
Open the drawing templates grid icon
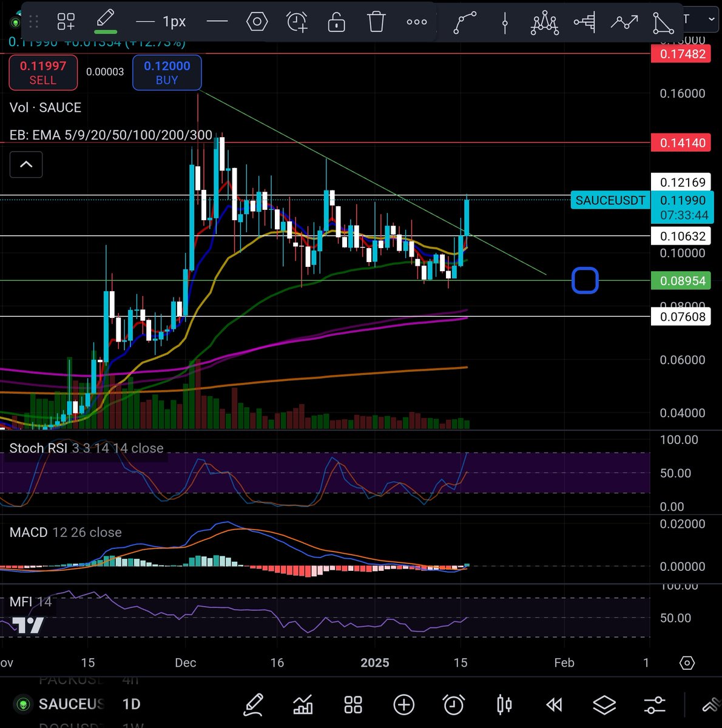click(66, 22)
